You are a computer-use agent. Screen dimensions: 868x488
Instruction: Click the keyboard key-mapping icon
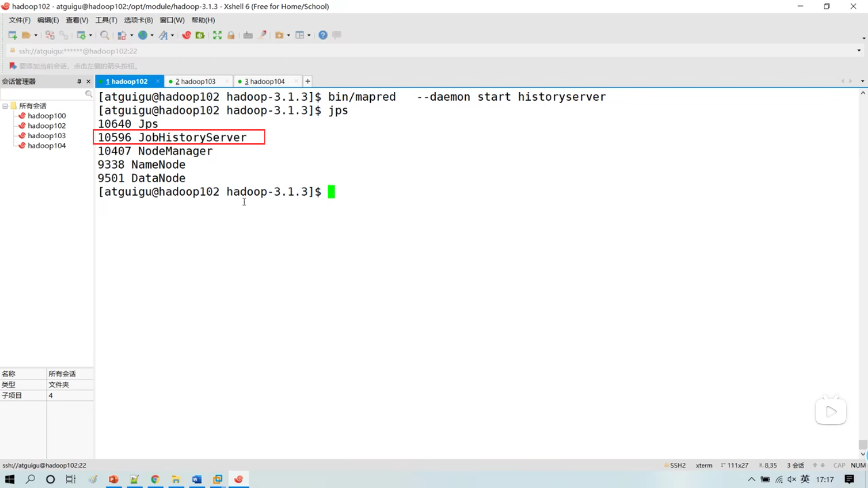click(x=248, y=35)
